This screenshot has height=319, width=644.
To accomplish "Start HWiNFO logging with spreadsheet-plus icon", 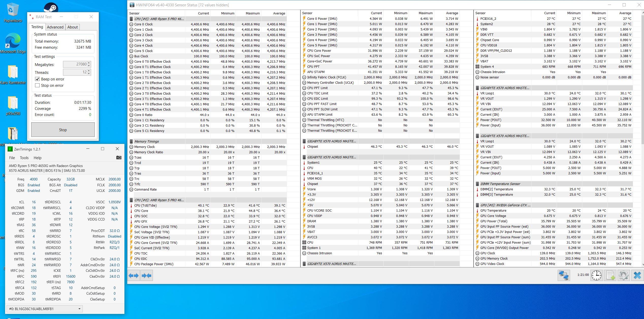I will click(x=610, y=275).
